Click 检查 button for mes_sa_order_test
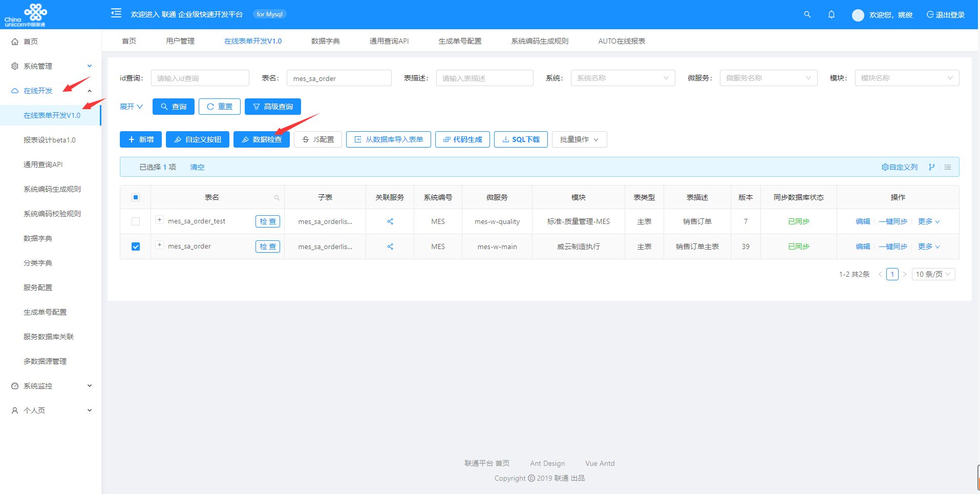The image size is (980, 494). [x=268, y=221]
